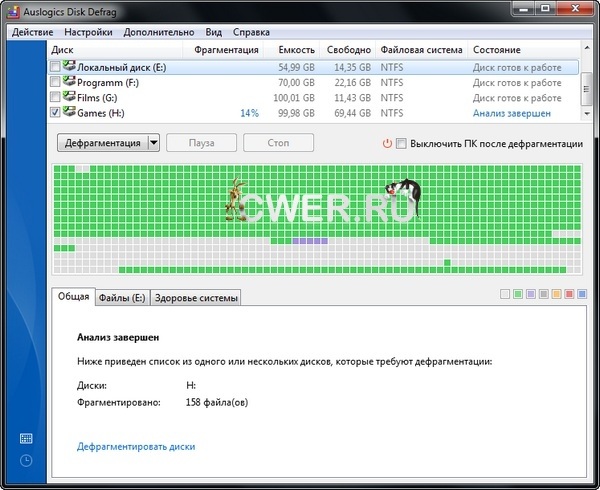The image size is (600, 490).
Task: Click the drive icon for Programm (F:)
Action: pos(70,82)
